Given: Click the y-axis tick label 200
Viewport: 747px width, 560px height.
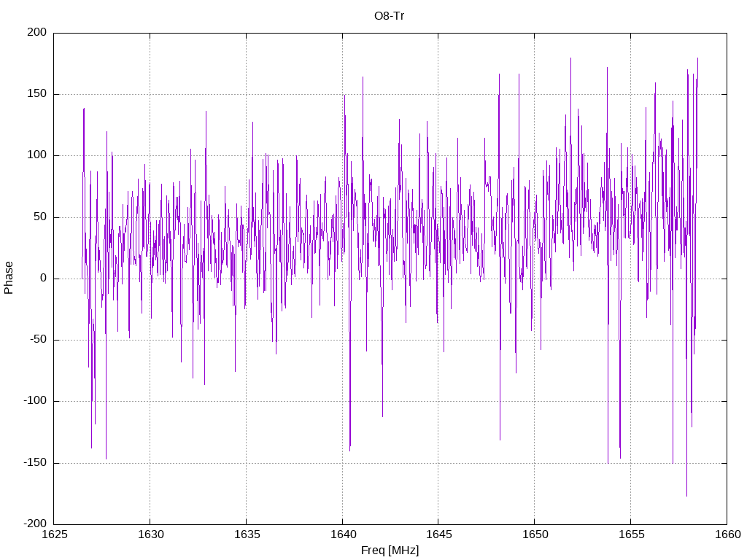Looking at the screenshot, I should coord(37,32).
